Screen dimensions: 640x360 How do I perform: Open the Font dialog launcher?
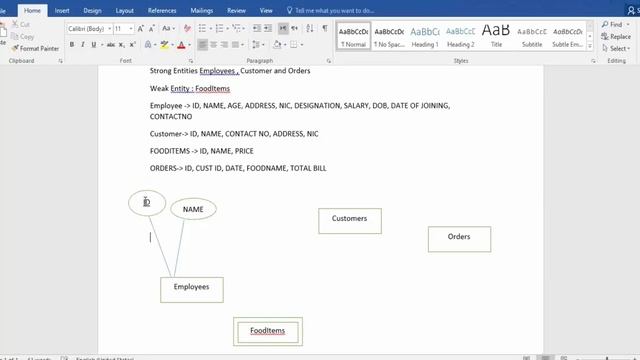pyautogui.click(x=191, y=61)
